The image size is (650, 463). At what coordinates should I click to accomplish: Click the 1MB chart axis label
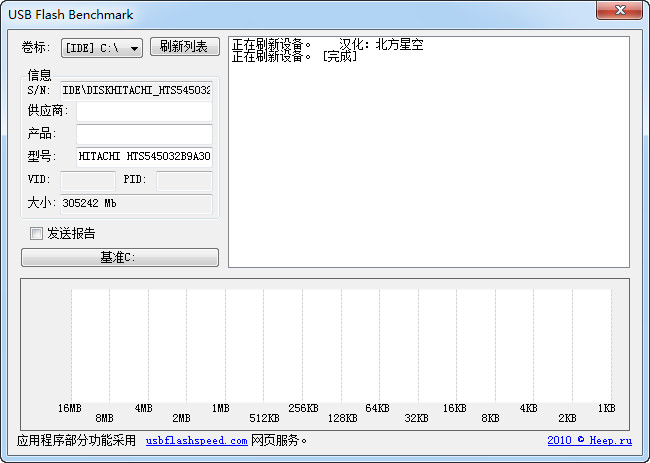(x=221, y=408)
